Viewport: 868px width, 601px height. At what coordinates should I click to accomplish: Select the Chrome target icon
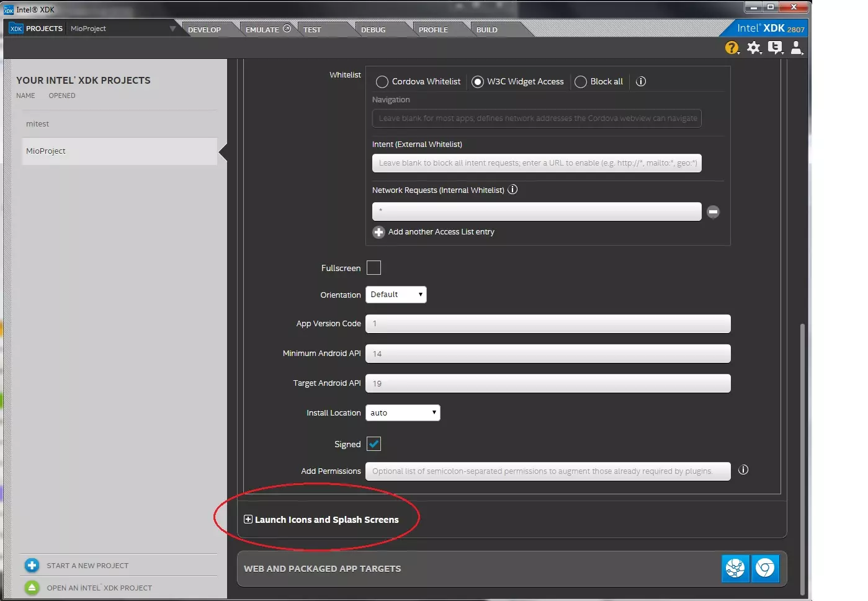click(x=766, y=569)
